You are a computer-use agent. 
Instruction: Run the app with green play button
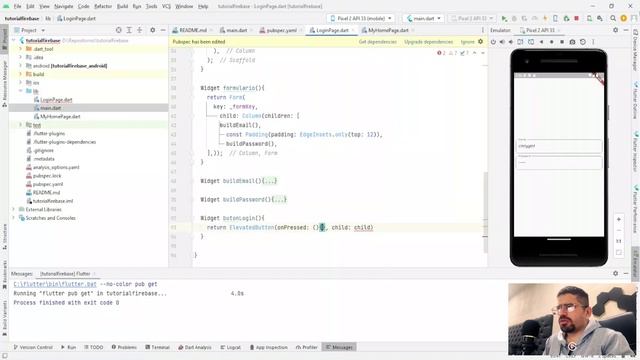pyautogui.click(x=504, y=18)
